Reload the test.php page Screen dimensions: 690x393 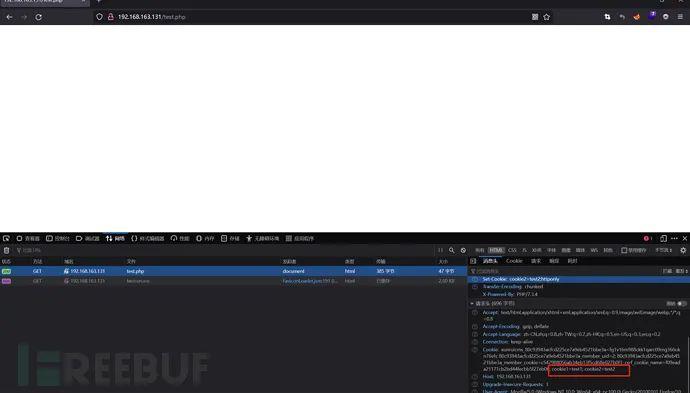point(39,17)
